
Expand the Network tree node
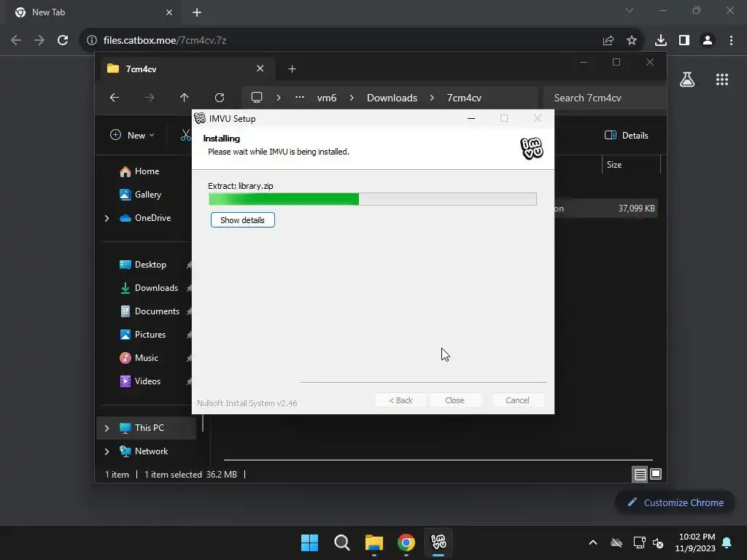pos(107,451)
